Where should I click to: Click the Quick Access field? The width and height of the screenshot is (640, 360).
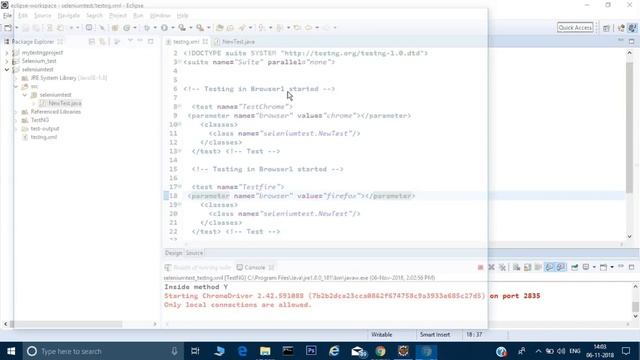point(575,27)
